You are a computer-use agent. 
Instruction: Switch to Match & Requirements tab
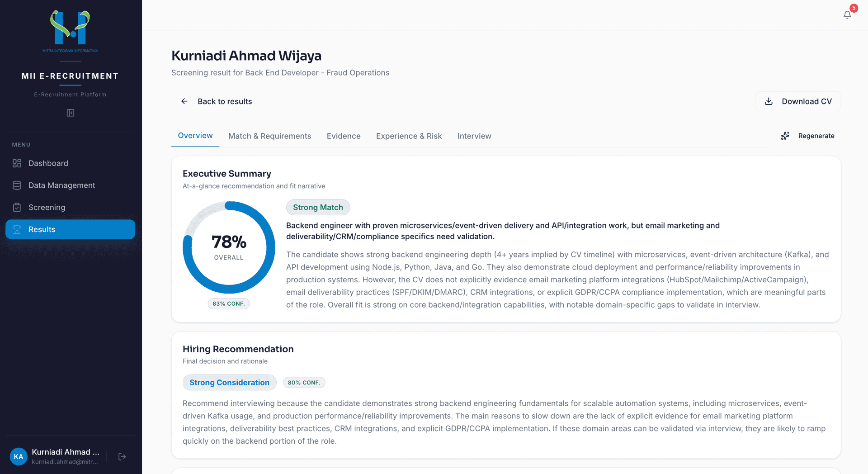pyautogui.click(x=269, y=136)
